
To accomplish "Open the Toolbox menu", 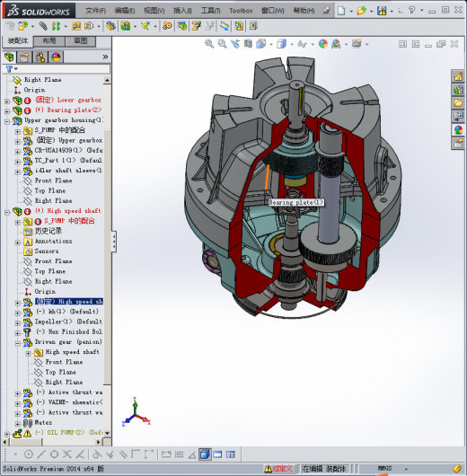I will coord(241,11).
